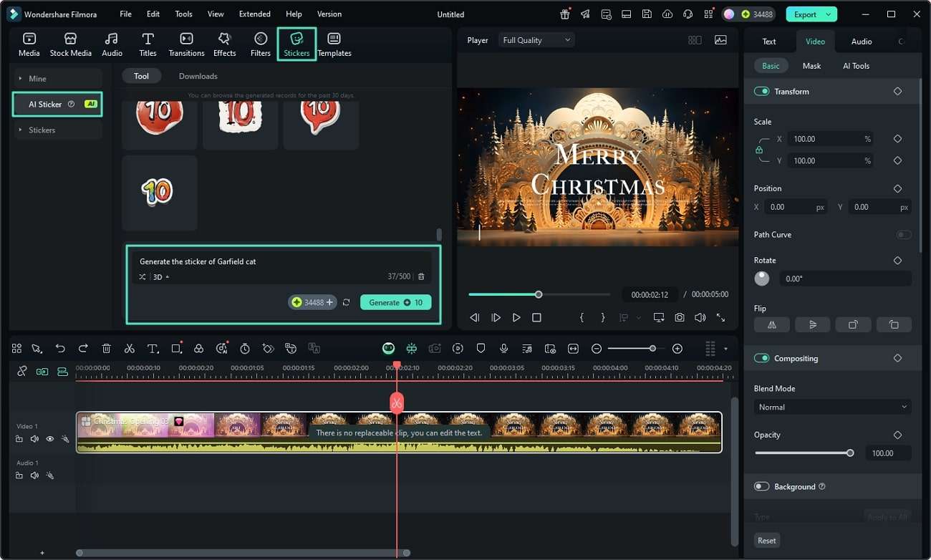Zoom in the timeline with plus icon
Image resolution: width=931 pixels, height=560 pixels.
(x=677, y=349)
